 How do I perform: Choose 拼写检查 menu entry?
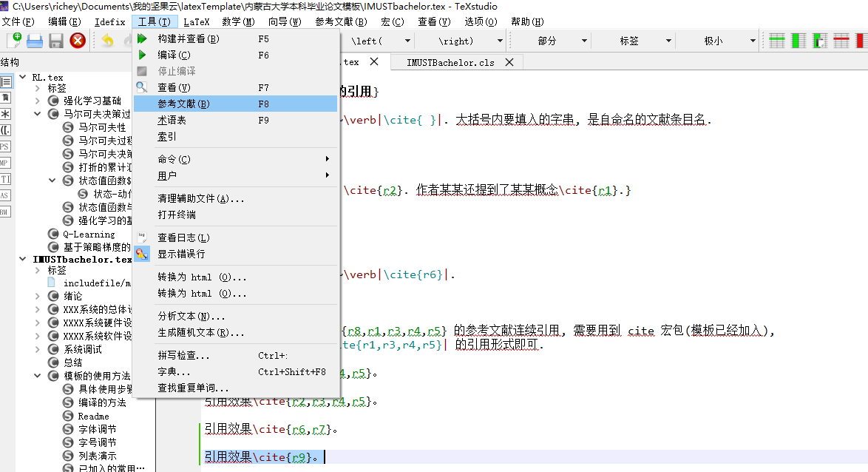coord(235,356)
